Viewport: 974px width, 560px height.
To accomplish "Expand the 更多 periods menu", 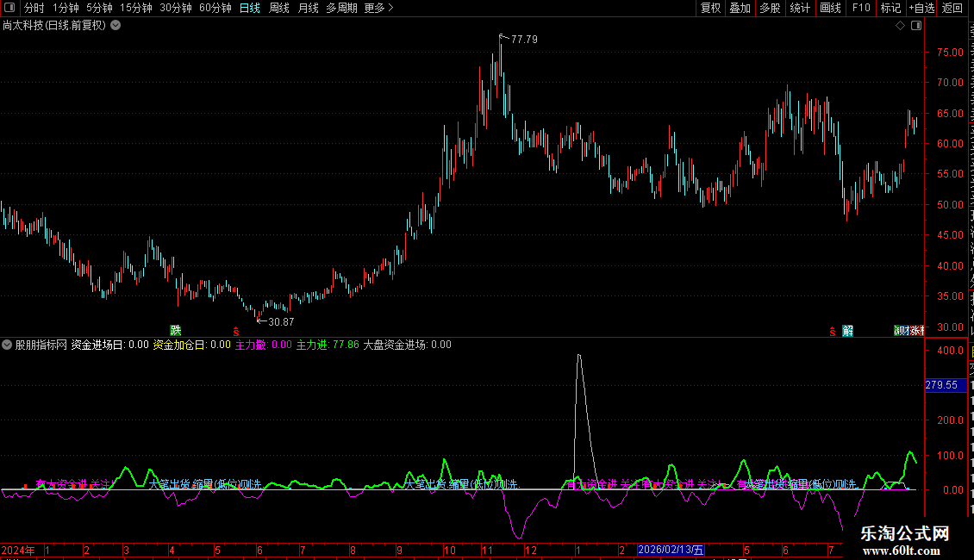I will (x=379, y=8).
